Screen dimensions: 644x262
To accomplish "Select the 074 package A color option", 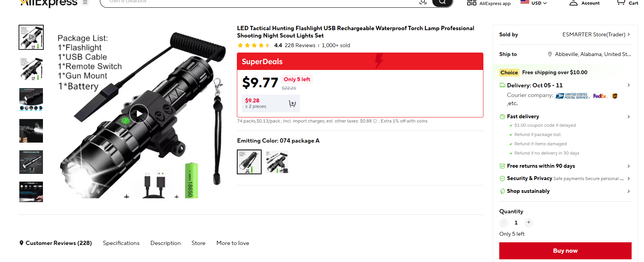I will coord(249,162).
